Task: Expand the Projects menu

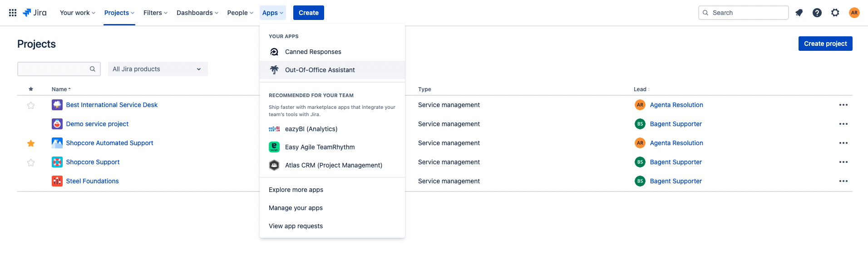Action: 119,13
